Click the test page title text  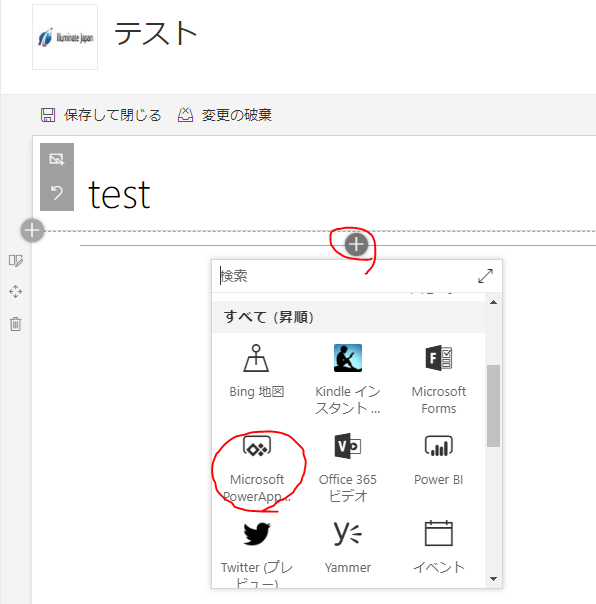coord(119,195)
